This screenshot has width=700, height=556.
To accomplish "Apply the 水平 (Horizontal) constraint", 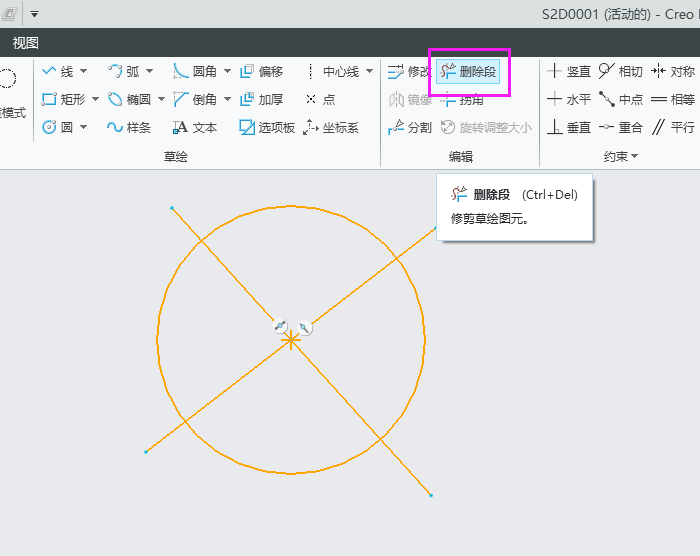I will [x=569, y=99].
